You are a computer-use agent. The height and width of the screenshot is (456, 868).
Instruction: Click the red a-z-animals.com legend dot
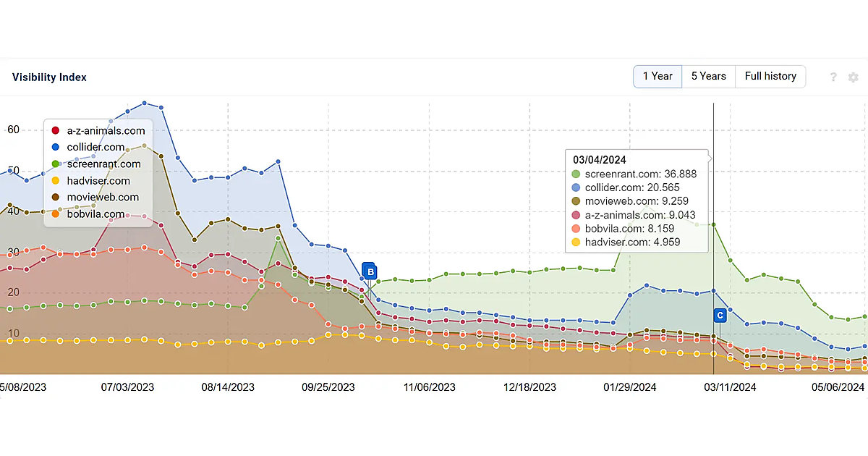pos(55,131)
